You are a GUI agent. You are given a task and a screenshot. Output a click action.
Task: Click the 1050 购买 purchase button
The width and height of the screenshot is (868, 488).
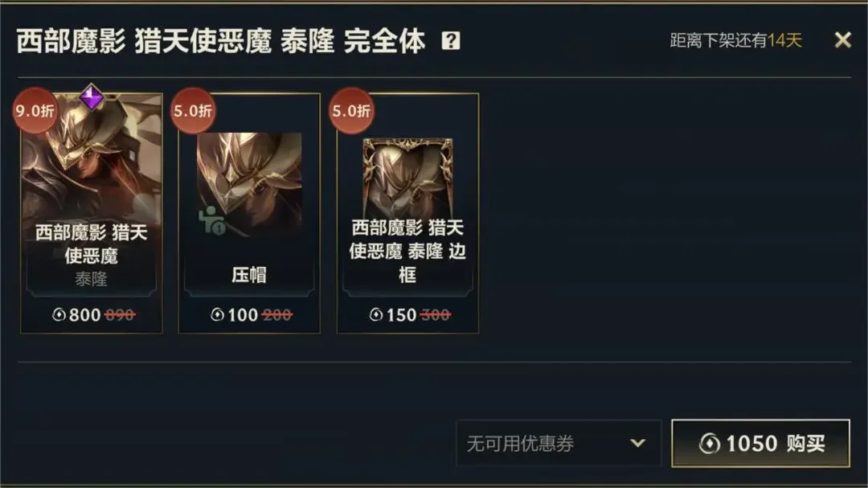point(760,443)
